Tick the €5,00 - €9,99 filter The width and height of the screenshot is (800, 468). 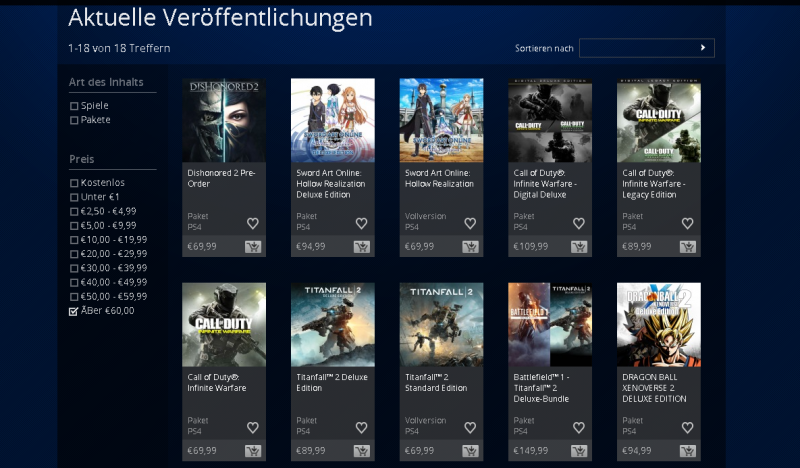click(74, 226)
